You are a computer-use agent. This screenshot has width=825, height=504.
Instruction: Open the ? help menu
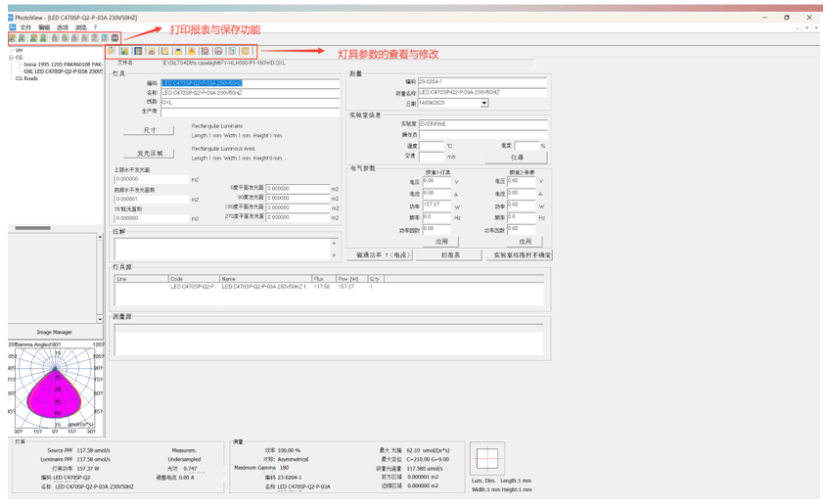(x=95, y=27)
